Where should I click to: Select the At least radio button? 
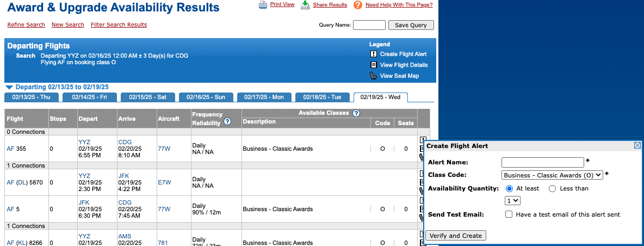coord(510,188)
